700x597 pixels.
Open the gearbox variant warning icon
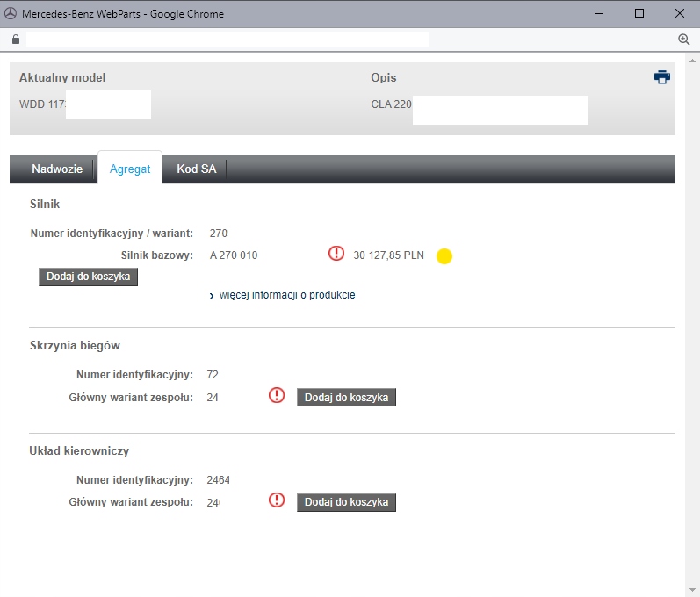(x=277, y=395)
